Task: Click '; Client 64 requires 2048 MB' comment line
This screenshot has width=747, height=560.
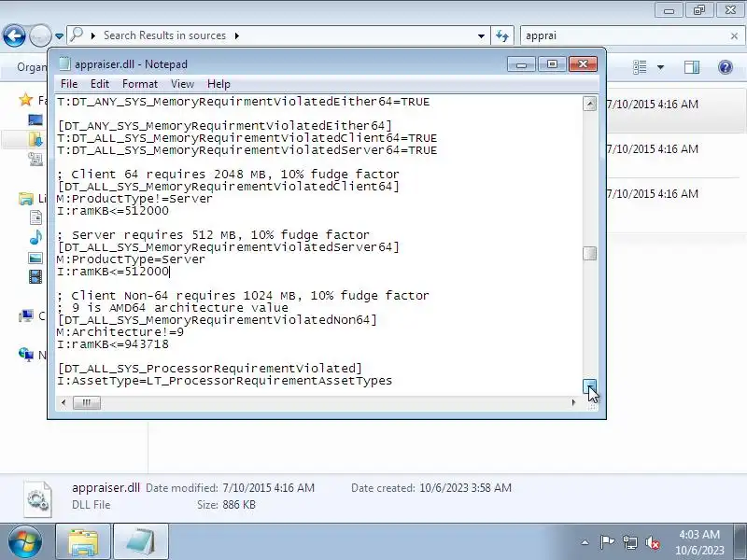Action: [x=228, y=175]
